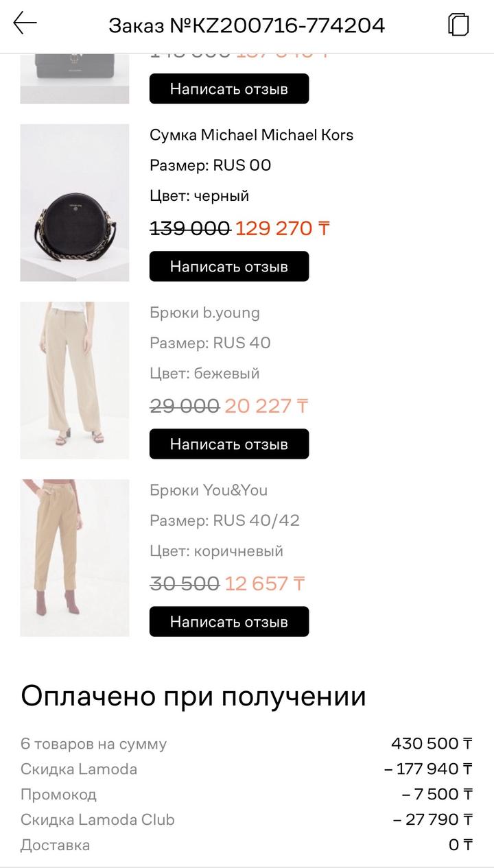Tap the 12 657 ₸ price of the You&You trousers
This screenshot has height=868, width=494.
pos(264,583)
